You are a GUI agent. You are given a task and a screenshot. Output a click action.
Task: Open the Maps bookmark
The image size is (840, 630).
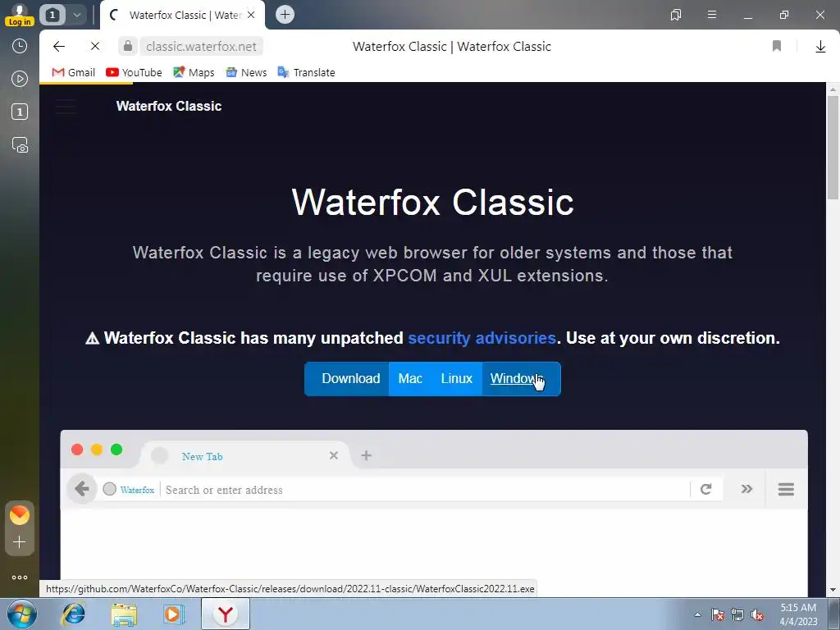(x=194, y=72)
